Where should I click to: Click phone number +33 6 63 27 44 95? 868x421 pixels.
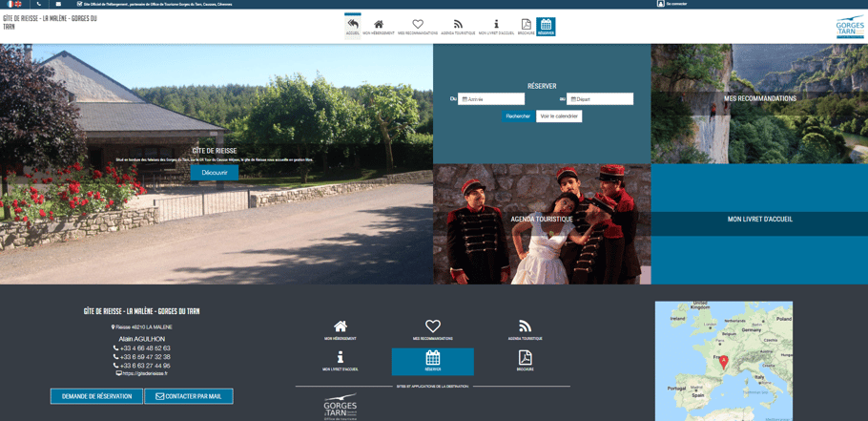pyautogui.click(x=142, y=366)
